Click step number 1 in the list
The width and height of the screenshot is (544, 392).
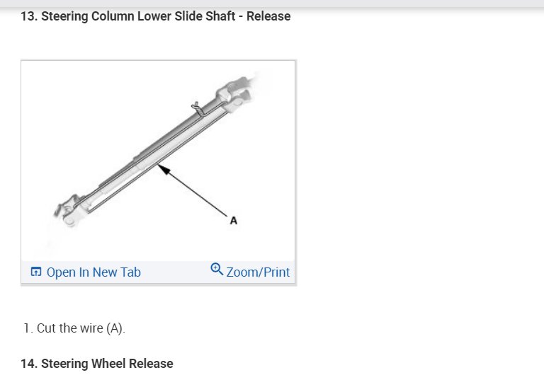(x=28, y=328)
